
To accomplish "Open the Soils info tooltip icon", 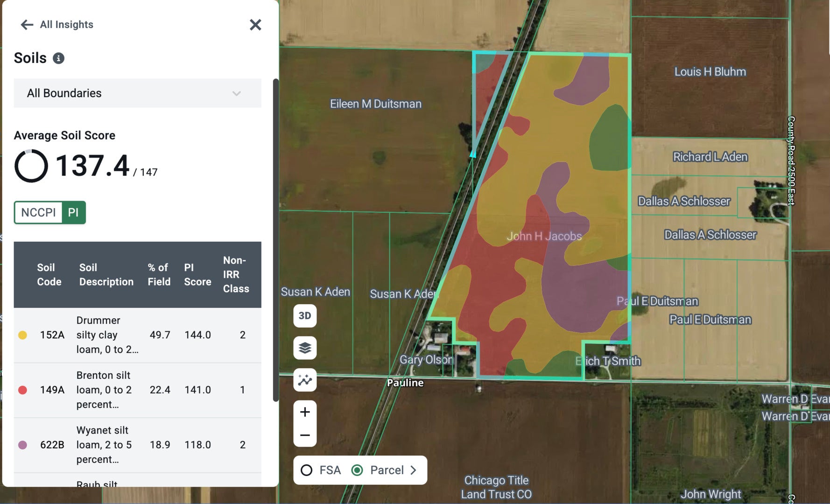I will point(58,58).
